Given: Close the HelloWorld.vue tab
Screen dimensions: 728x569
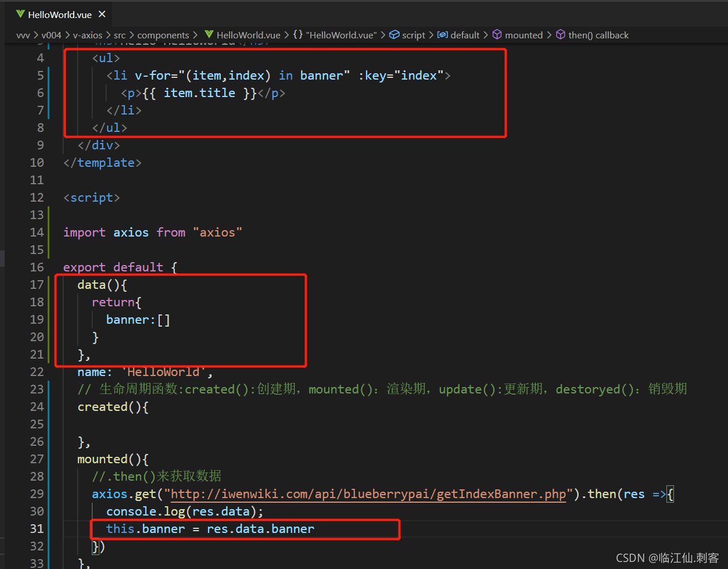Looking at the screenshot, I should [102, 14].
